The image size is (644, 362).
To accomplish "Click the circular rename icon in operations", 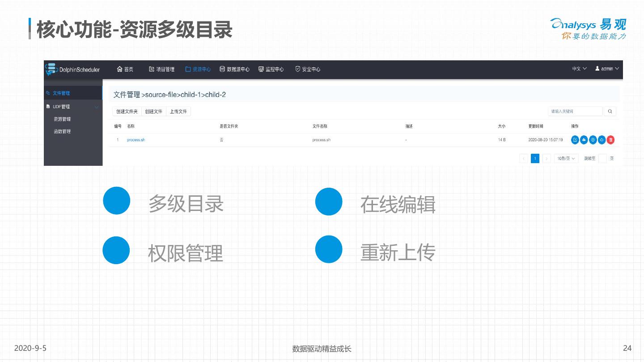I will [x=593, y=140].
